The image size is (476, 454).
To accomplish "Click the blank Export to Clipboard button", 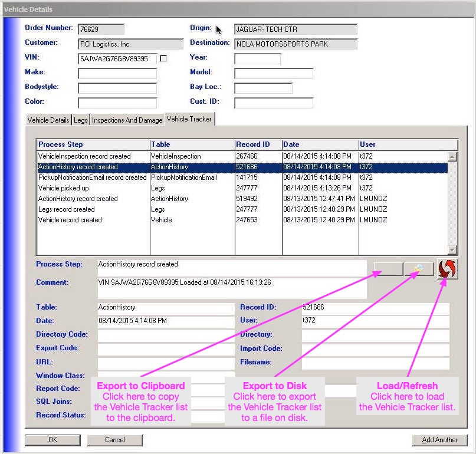I will pyautogui.click(x=388, y=269).
